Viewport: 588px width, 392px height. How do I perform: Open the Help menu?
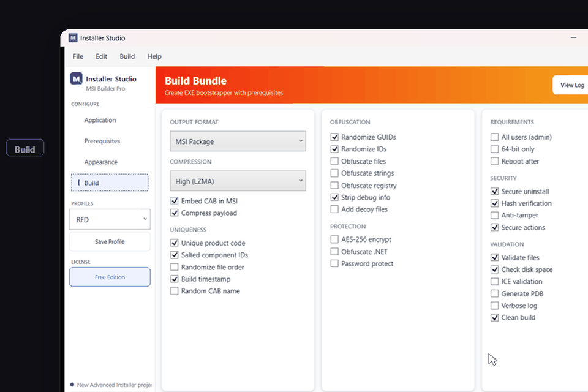[x=154, y=56]
